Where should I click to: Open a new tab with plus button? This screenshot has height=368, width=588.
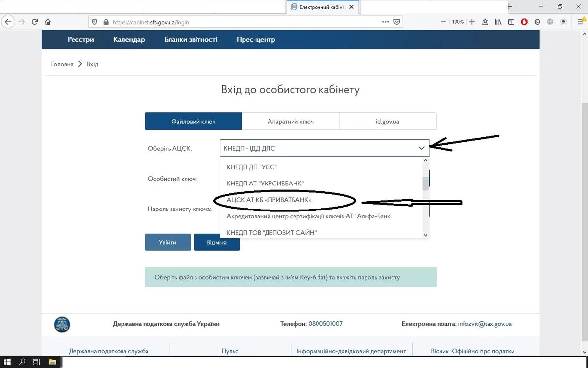coord(510,7)
